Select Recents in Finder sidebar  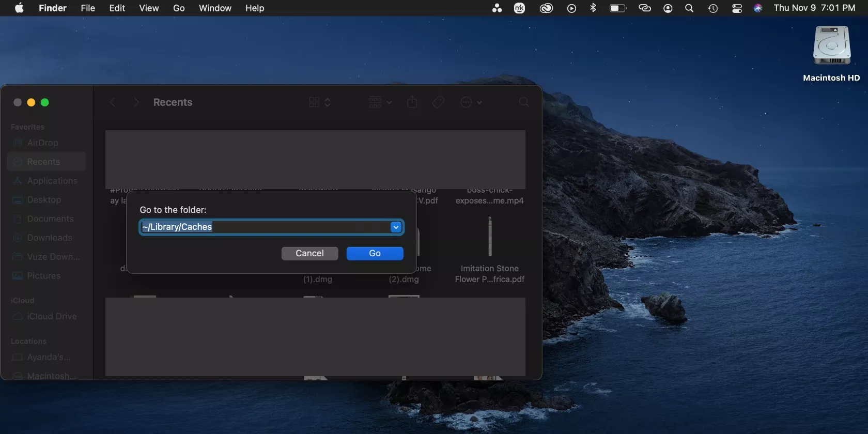point(47,162)
